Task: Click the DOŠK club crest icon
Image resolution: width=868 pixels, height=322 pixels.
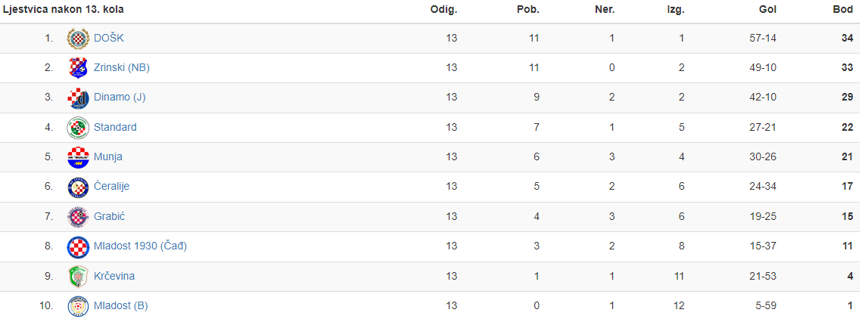Action: (78, 39)
